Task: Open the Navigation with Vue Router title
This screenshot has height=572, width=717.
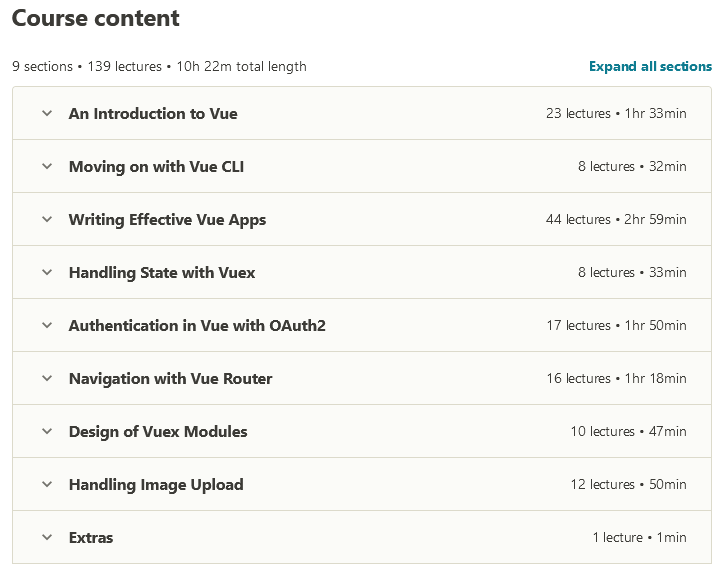Action: pos(170,379)
